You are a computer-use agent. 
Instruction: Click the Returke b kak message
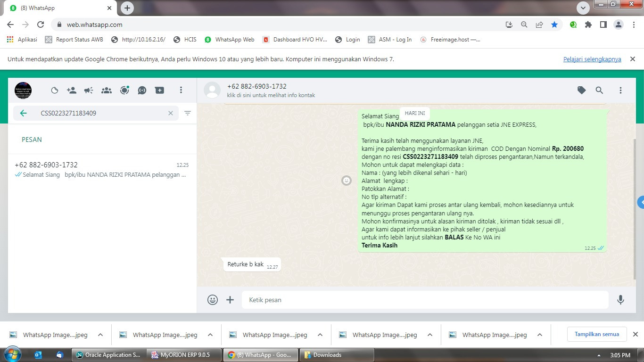252,264
